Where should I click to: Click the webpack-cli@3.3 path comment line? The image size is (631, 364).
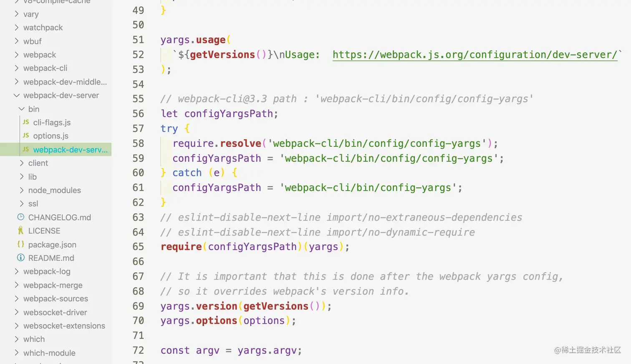click(x=347, y=99)
